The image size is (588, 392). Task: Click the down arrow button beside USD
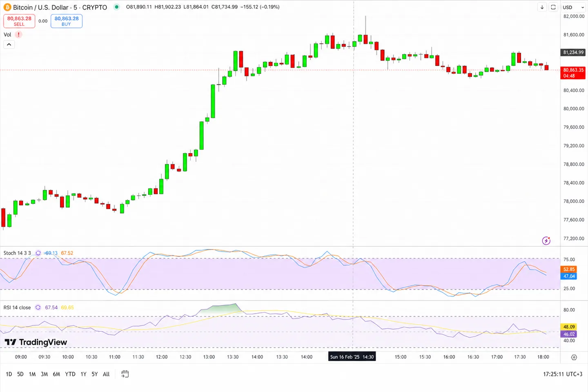(x=542, y=7)
